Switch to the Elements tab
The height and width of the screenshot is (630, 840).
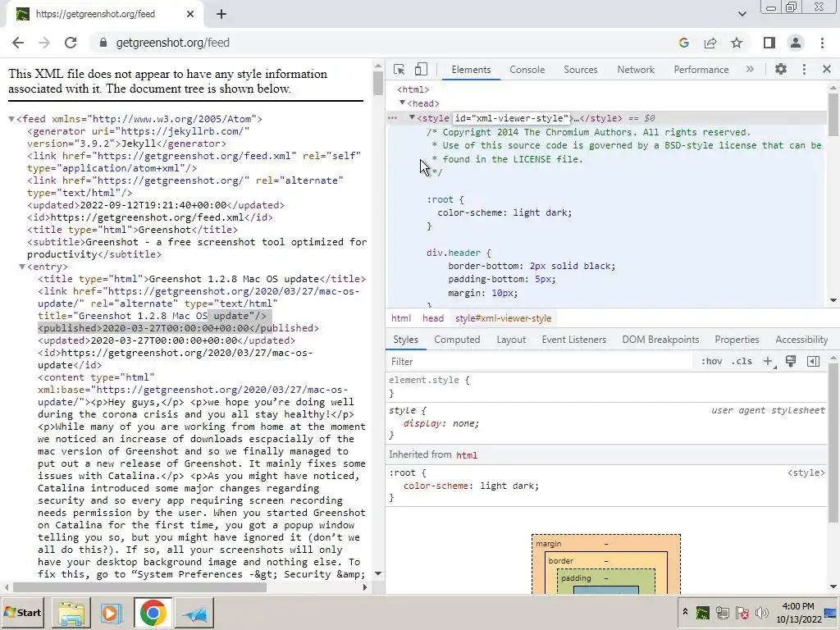coord(471,70)
